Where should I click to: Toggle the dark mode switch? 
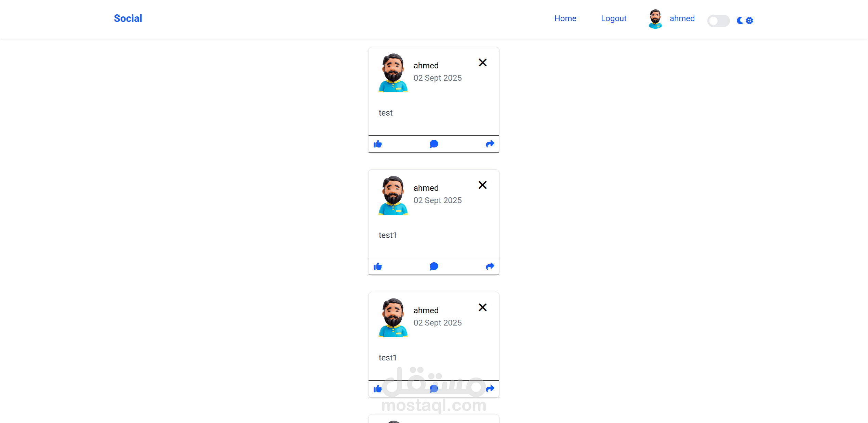pos(718,21)
